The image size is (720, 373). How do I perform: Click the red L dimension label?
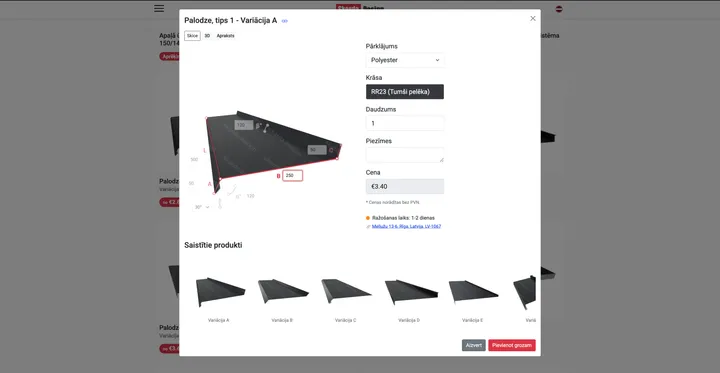coord(204,150)
